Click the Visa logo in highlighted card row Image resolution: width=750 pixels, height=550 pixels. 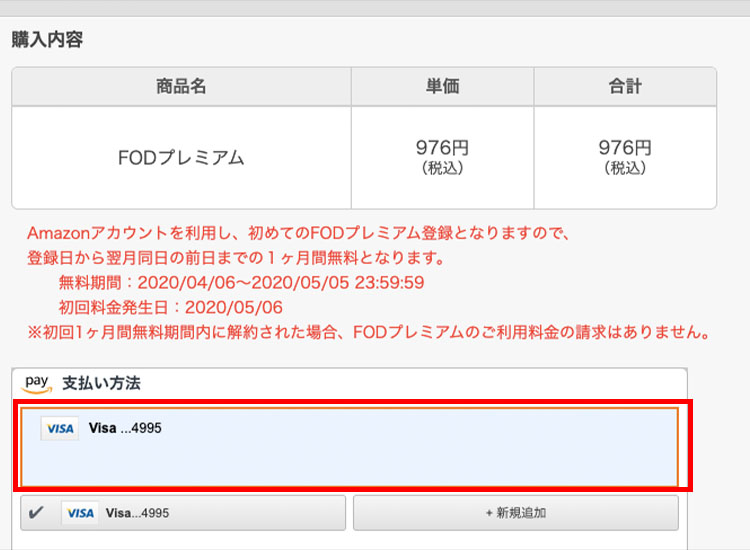click(60, 428)
